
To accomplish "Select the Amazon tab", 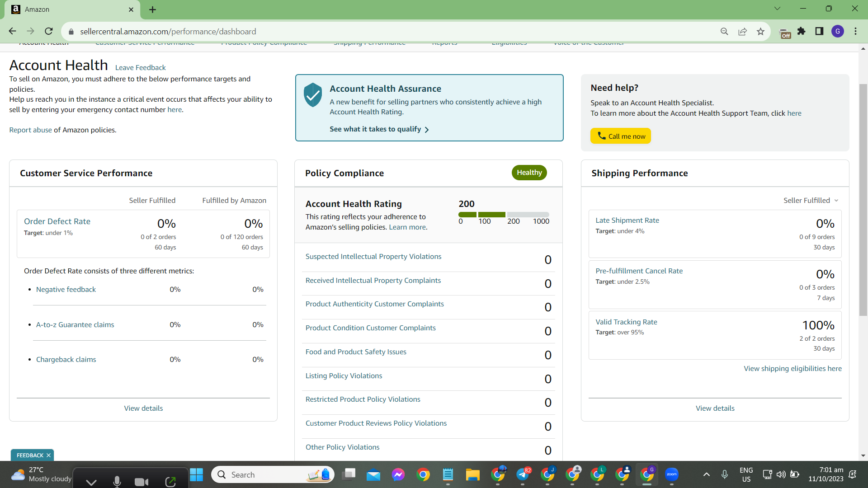I will 72,9.
